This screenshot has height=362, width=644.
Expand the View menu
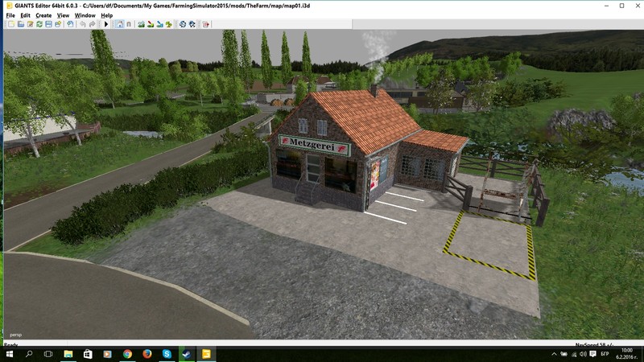(63, 15)
